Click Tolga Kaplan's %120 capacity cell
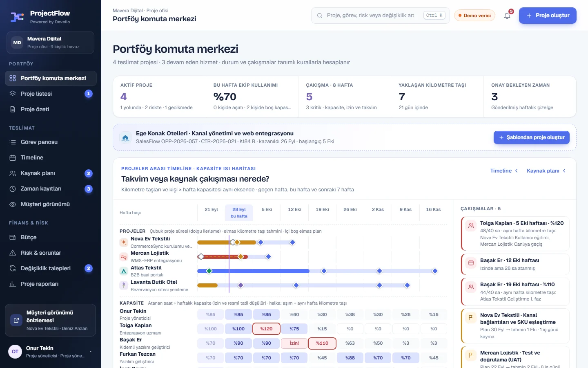 click(x=266, y=329)
